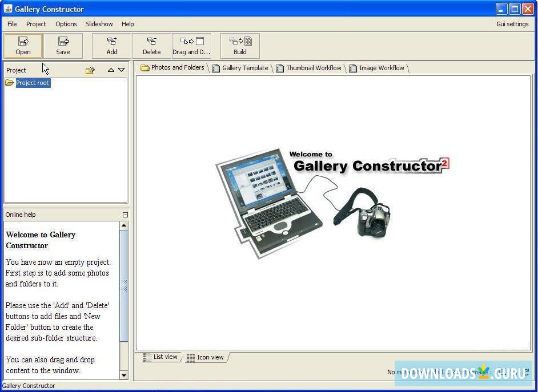
Task: Switch to List view
Action: (160, 357)
